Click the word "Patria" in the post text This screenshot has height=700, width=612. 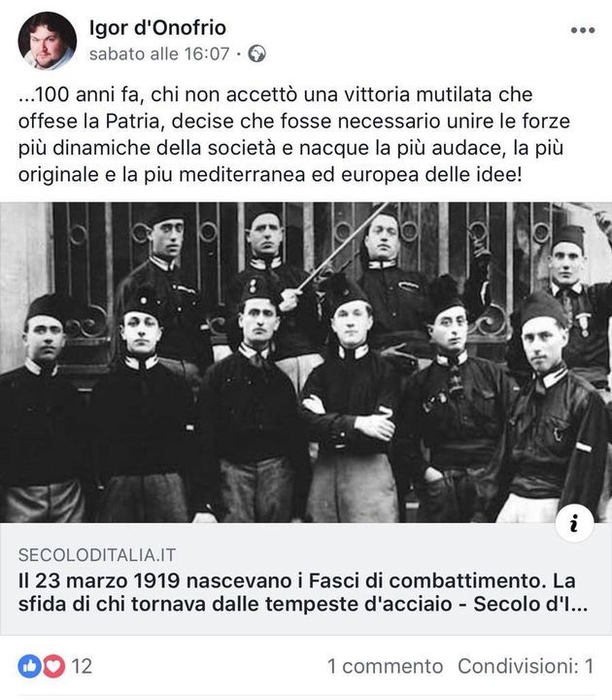[133, 122]
